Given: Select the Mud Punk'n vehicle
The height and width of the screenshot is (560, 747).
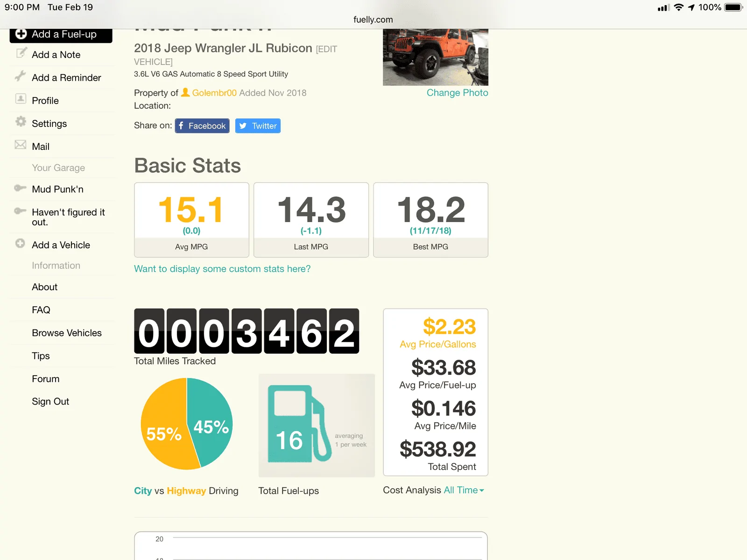Looking at the screenshot, I should tap(57, 189).
